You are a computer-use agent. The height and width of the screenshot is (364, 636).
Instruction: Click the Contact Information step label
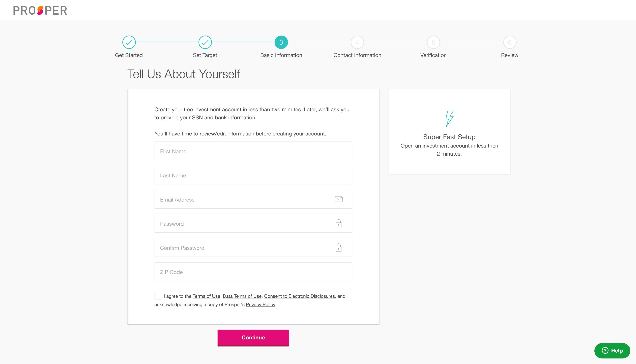tap(357, 55)
